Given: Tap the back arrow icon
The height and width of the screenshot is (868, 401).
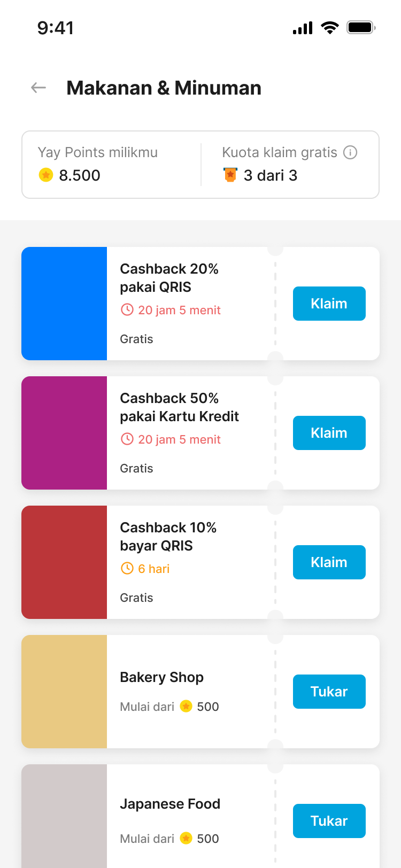Looking at the screenshot, I should [38, 88].
